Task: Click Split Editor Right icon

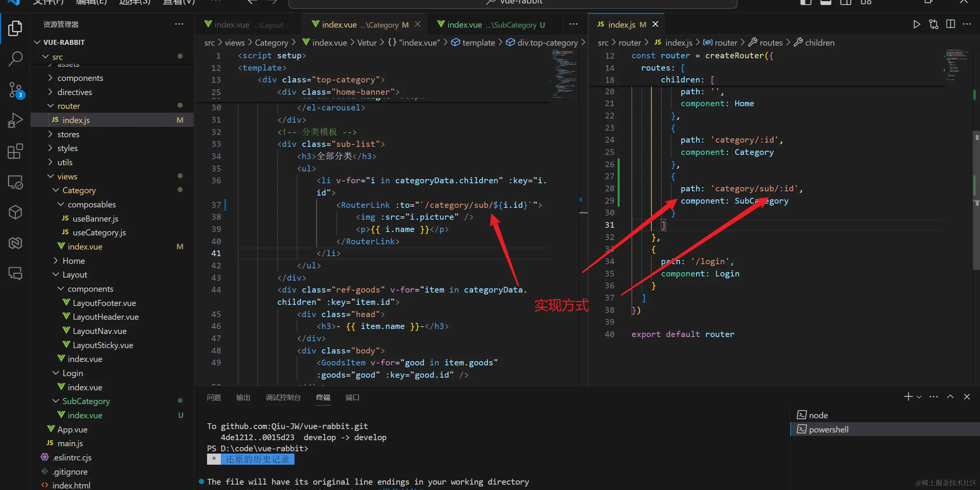Action: 950,25
